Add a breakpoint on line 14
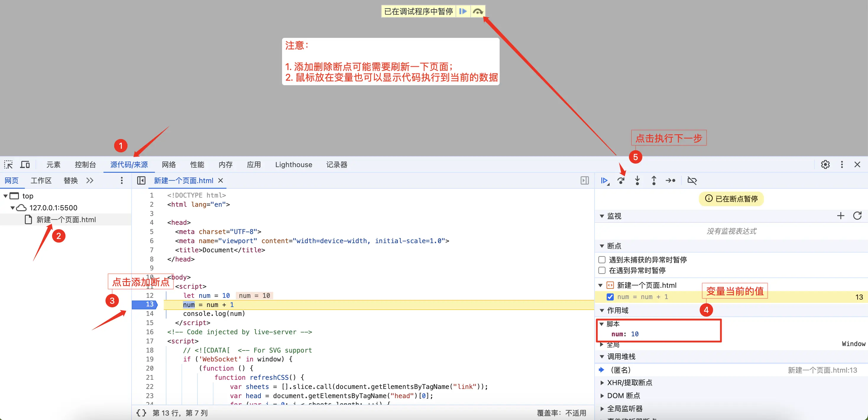 pos(150,314)
